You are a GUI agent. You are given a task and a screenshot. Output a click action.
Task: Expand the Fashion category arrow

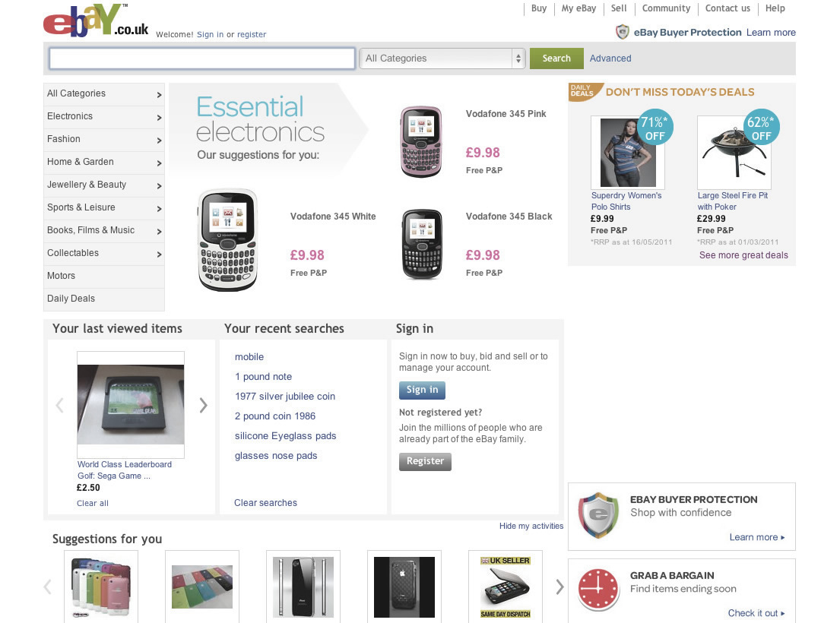(x=159, y=141)
